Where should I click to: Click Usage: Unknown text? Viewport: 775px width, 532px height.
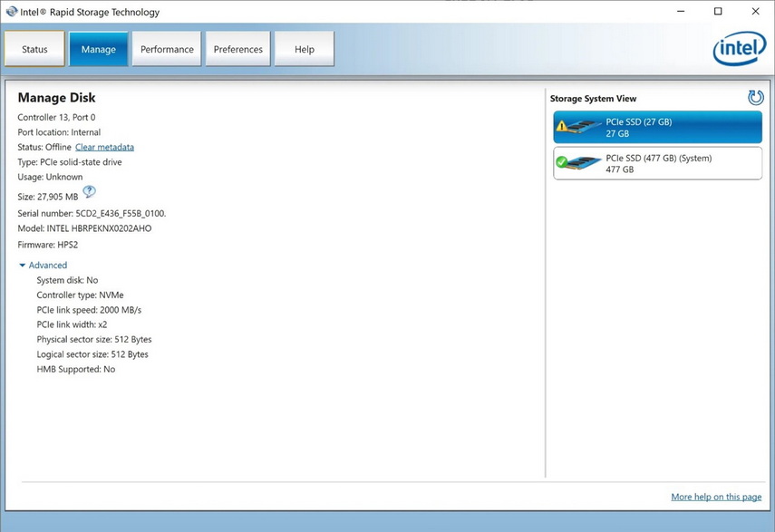[50, 177]
